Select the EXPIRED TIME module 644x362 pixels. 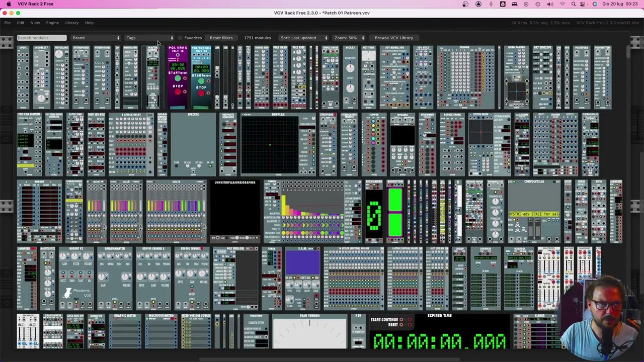pos(439,331)
